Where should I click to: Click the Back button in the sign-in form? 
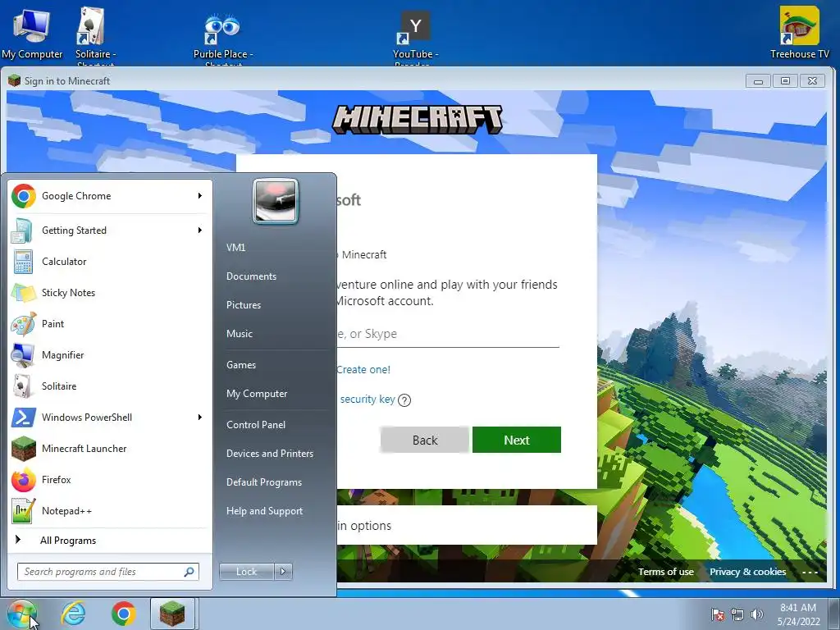(x=425, y=440)
